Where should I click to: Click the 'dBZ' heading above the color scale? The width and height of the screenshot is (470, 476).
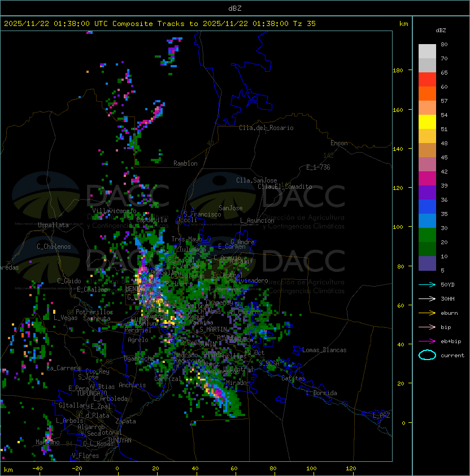[441, 31]
